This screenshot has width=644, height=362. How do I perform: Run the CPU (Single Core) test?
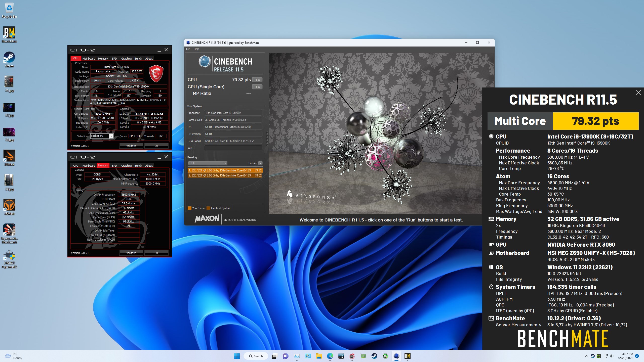coord(257,87)
